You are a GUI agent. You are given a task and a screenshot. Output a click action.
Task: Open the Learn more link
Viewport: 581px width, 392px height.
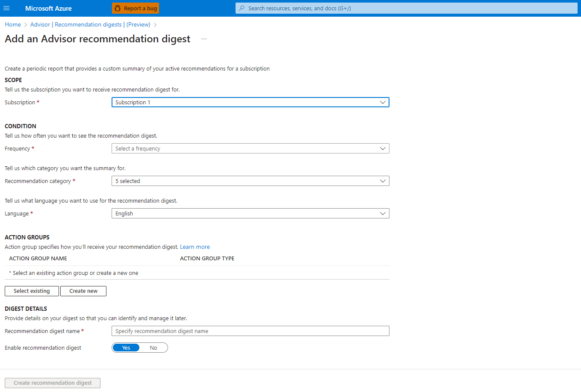point(195,247)
